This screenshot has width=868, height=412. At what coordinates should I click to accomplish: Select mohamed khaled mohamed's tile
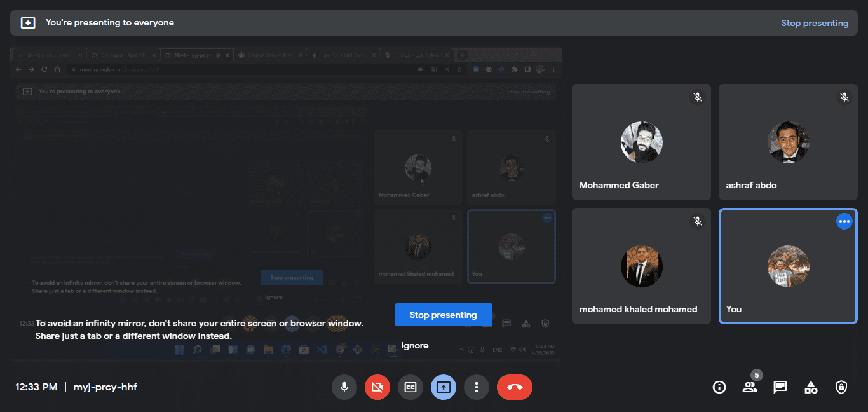click(x=641, y=266)
